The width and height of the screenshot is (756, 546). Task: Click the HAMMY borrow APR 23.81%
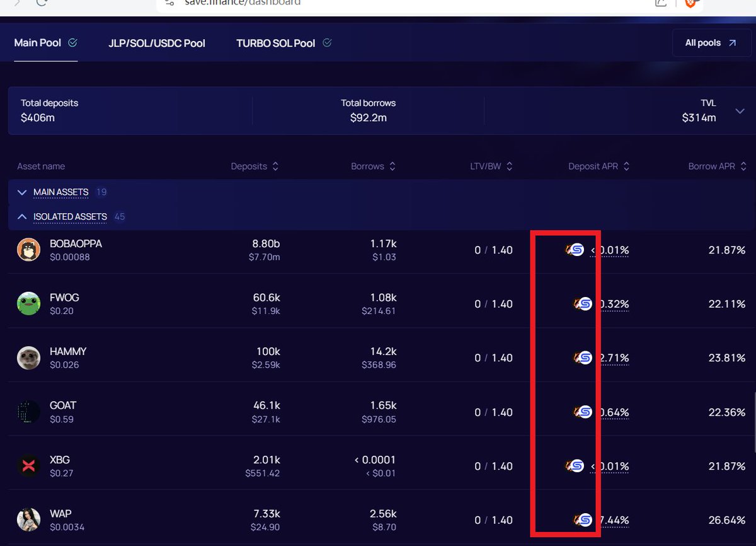pos(727,358)
